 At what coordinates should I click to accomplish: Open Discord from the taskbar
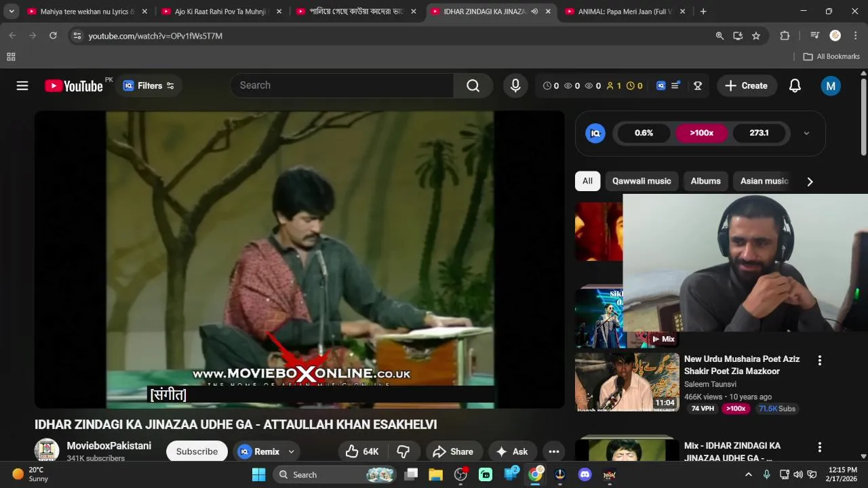(x=585, y=474)
